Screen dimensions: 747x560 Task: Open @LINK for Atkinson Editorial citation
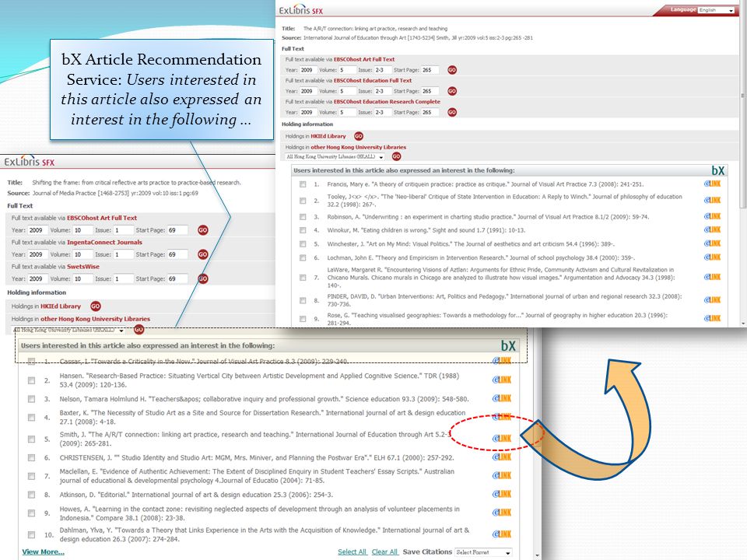tap(502, 495)
